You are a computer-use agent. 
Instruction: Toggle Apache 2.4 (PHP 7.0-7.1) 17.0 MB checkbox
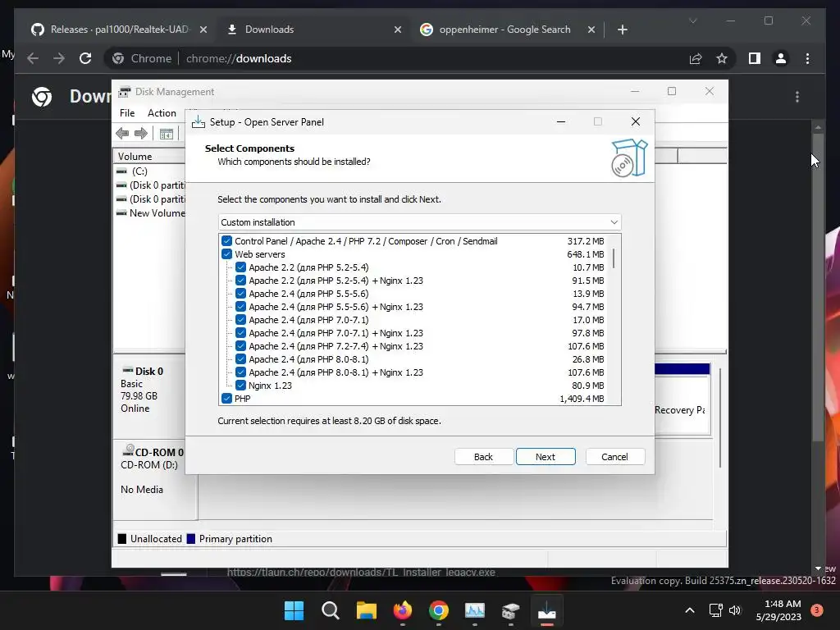point(240,320)
